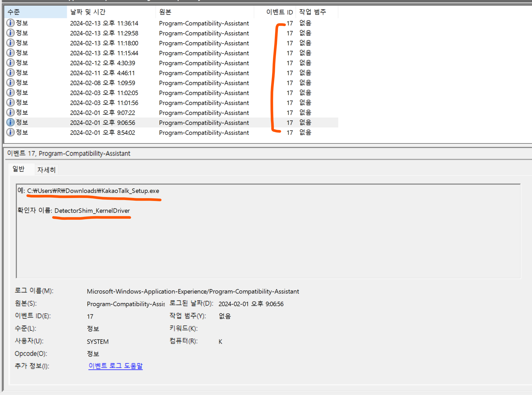
Task: Click info icon of 11:01:56 event row
Action: click(10, 103)
